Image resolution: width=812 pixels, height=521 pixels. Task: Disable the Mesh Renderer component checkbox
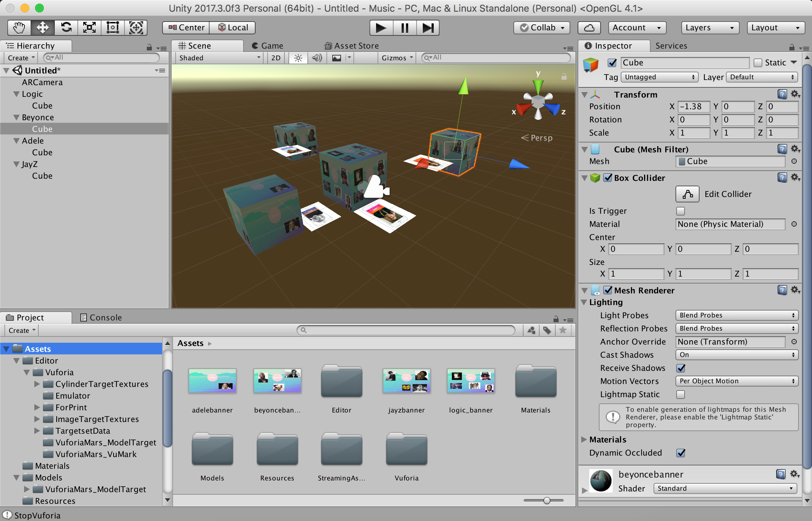pos(608,290)
